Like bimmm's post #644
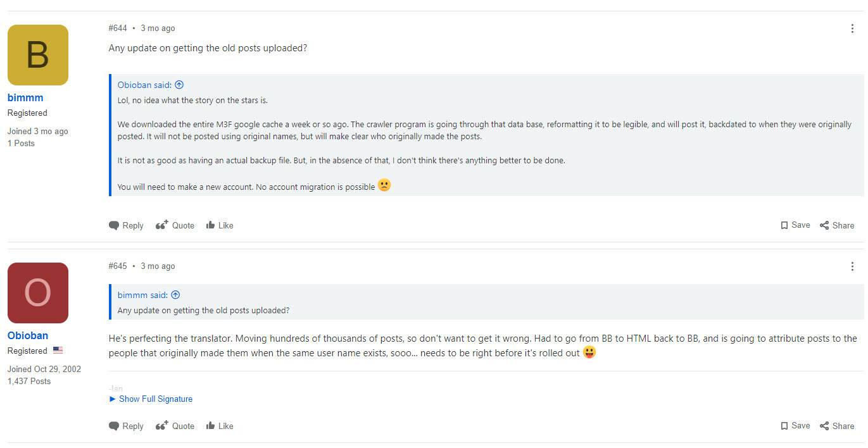The height and width of the screenshot is (448, 868). coord(220,225)
